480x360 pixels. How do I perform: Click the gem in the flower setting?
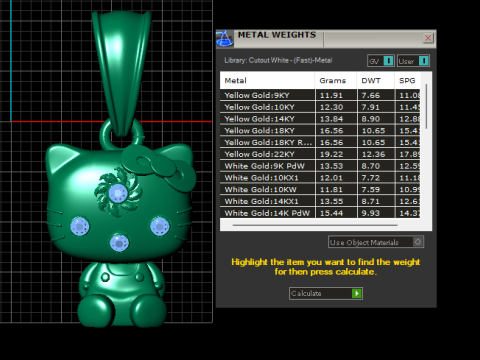point(118,193)
